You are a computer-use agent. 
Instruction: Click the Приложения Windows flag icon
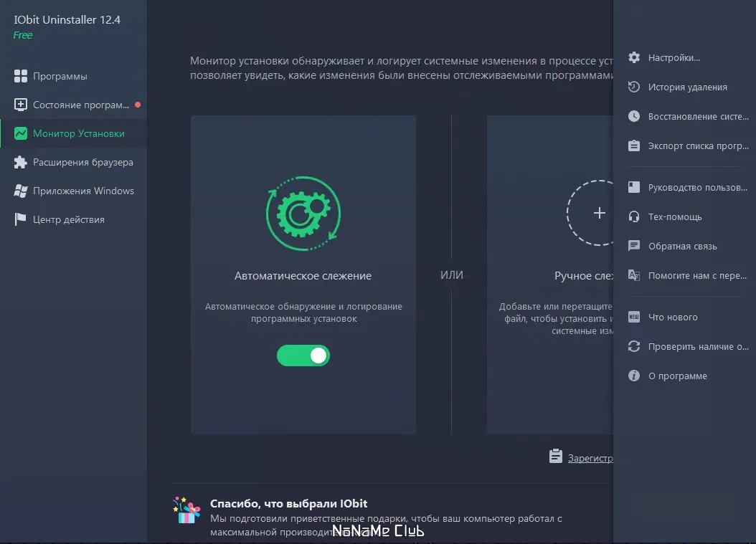click(x=21, y=191)
